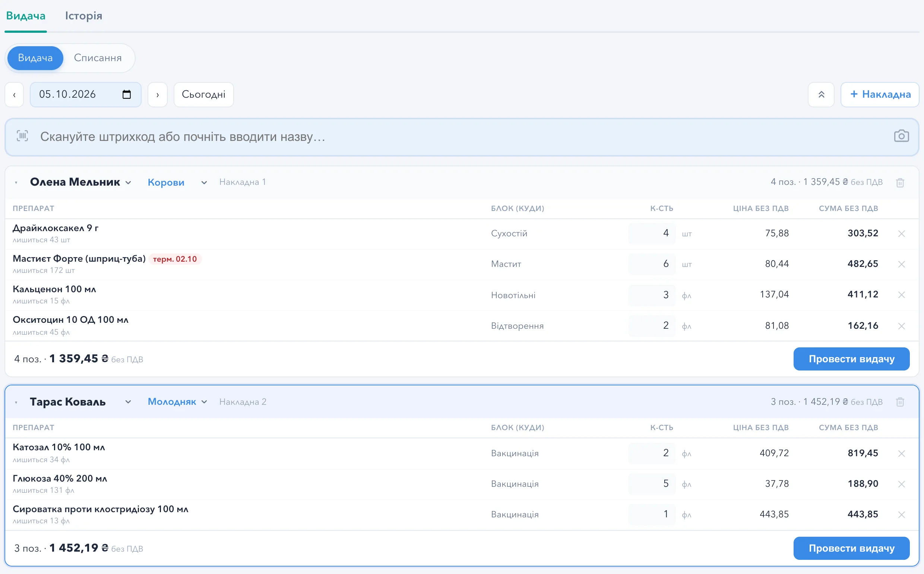Select the Видача top tab
Image resolution: width=924 pixels, height=574 pixels.
pyautogui.click(x=26, y=16)
